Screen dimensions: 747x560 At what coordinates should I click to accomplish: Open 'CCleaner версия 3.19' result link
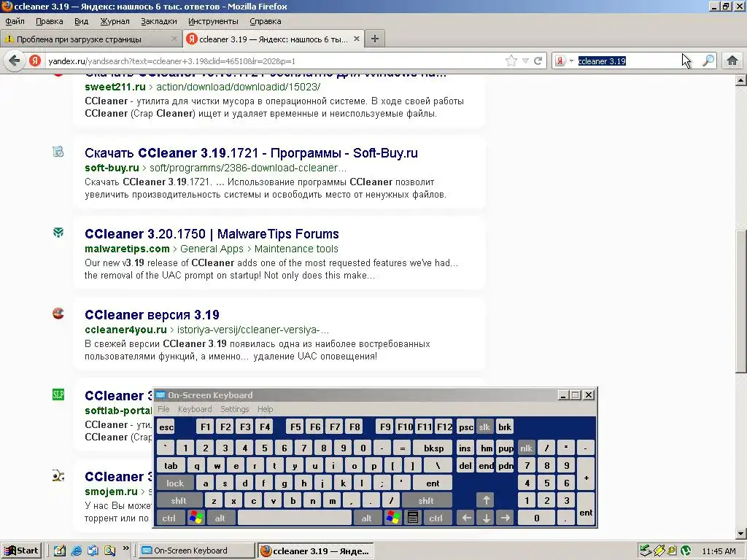pos(152,315)
